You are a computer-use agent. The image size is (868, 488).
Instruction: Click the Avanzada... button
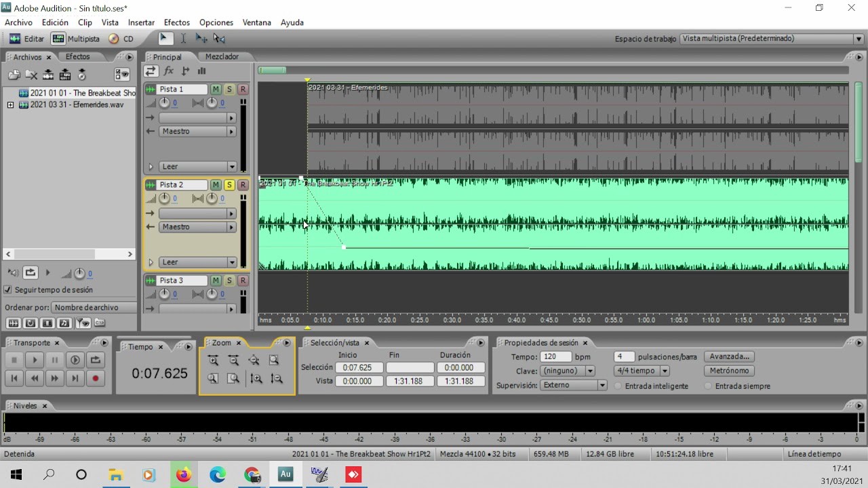[730, 357]
